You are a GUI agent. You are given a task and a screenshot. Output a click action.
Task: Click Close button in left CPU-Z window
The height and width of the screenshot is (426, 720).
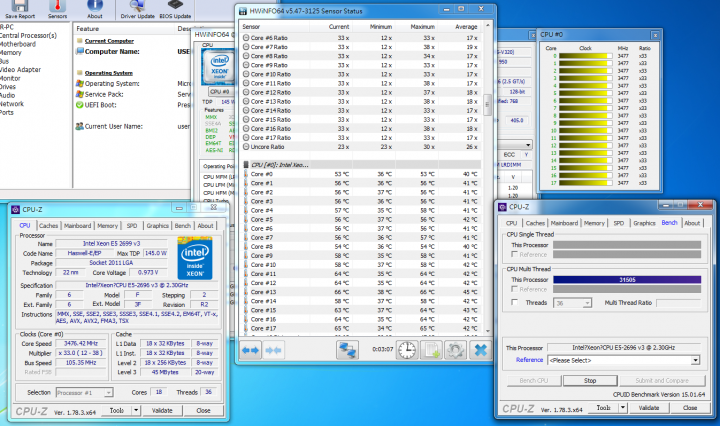click(x=203, y=410)
